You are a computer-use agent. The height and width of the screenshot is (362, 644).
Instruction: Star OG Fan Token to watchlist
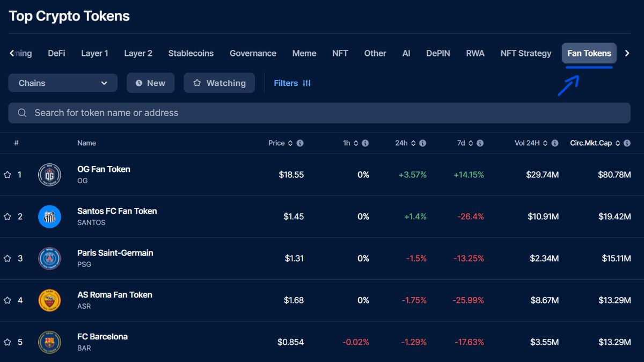coord(8,175)
